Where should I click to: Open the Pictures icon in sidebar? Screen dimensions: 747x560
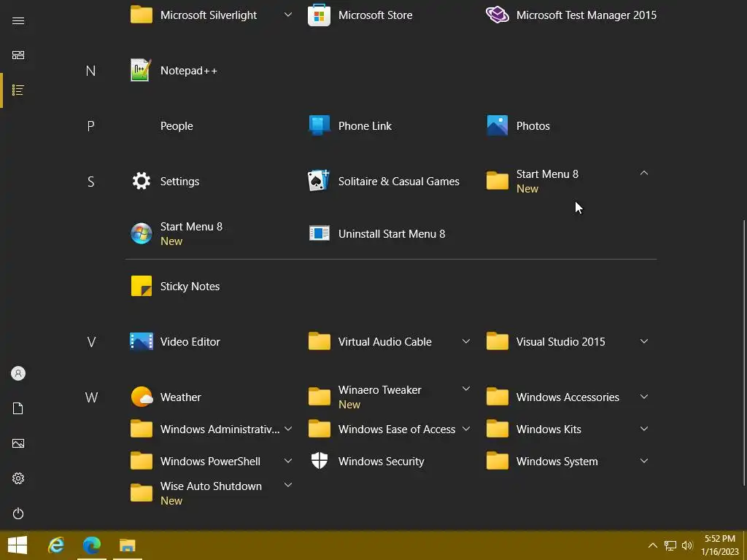coord(18,443)
